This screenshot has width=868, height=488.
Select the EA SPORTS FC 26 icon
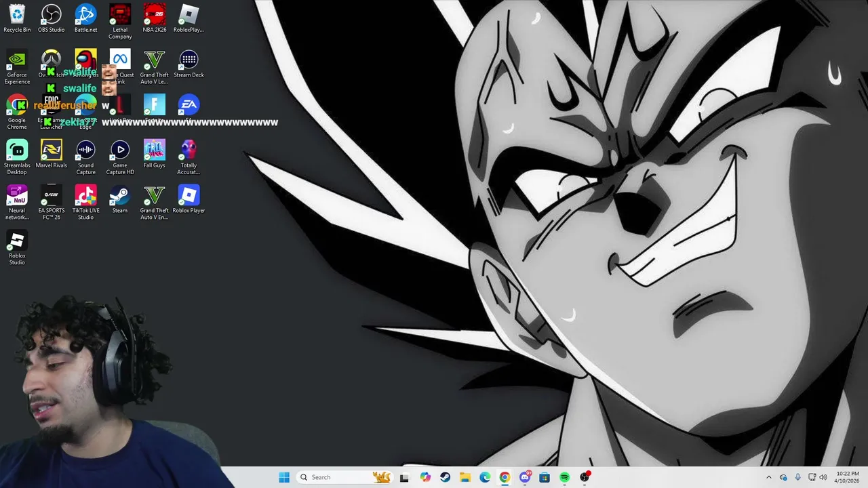coord(52,203)
